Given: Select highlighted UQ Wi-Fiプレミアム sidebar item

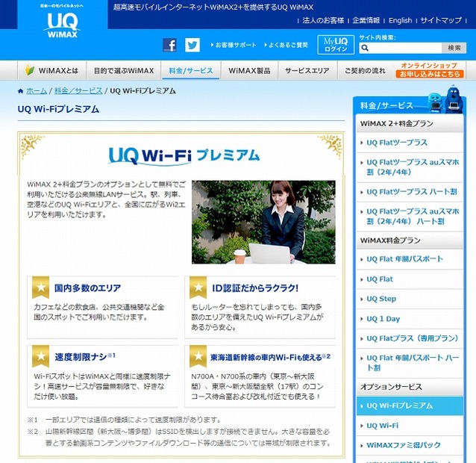Looking at the screenshot, I should pyautogui.click(x=410, y=405).
